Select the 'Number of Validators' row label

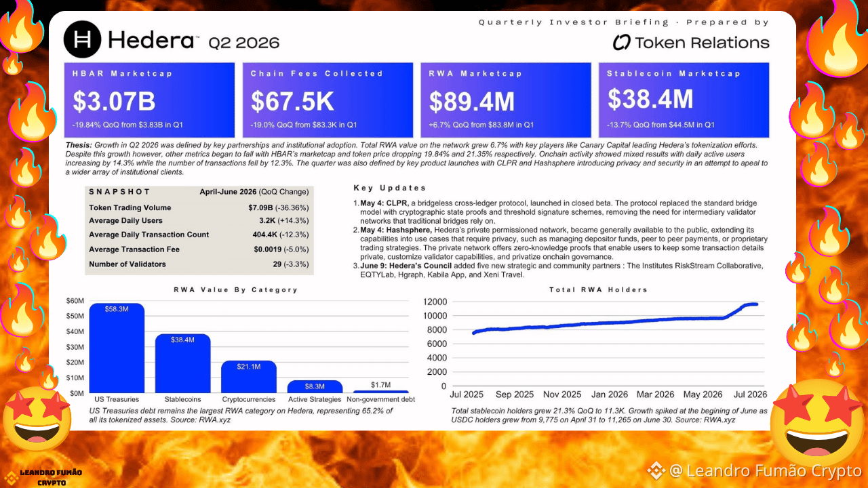pyautogui.click(x=127, y=264)
